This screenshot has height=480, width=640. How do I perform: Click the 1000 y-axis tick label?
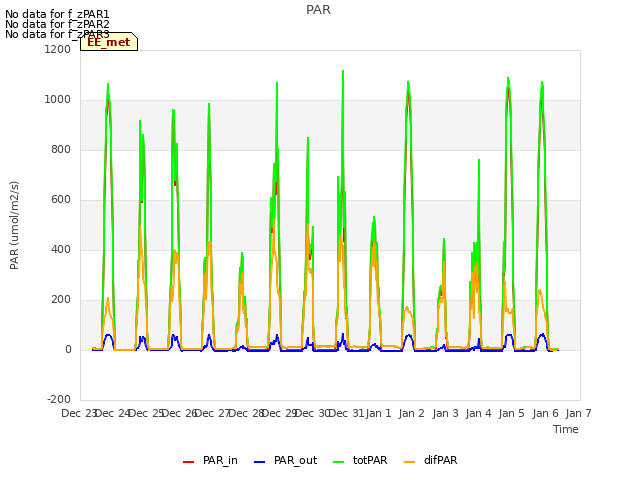click(x=58, y=99)
